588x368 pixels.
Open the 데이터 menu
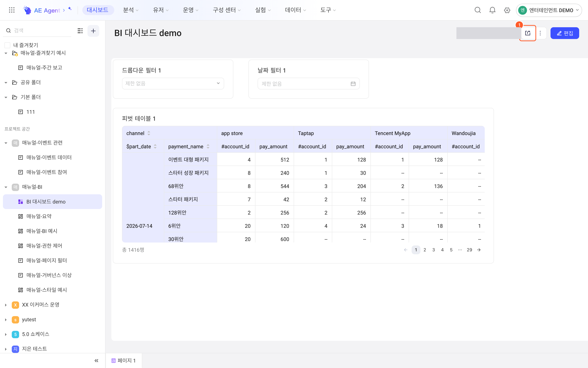pos(295,10)
